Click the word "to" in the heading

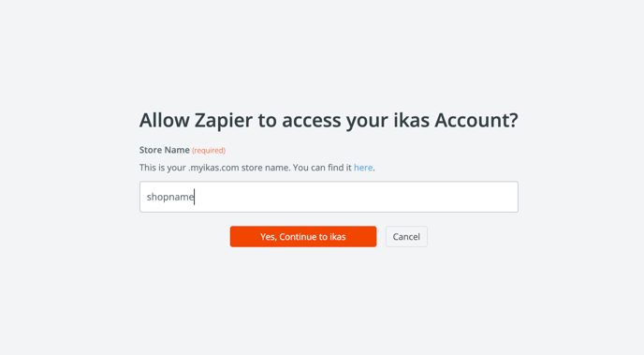pos(267,121)
